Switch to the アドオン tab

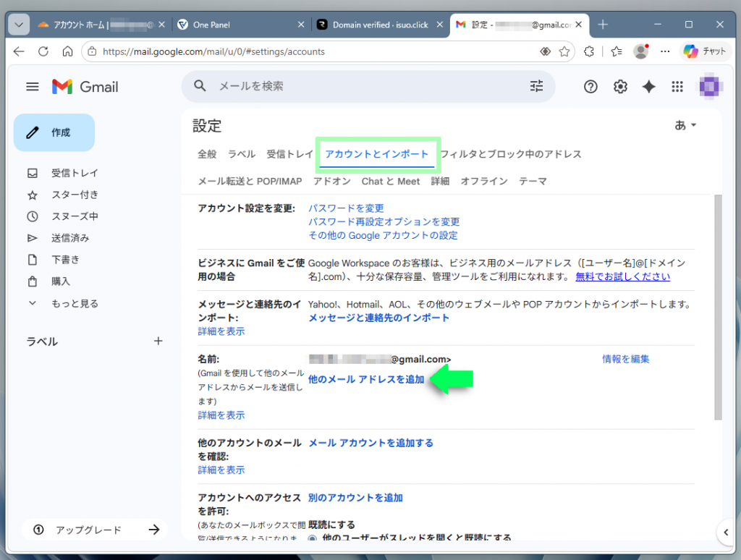coord(331,182)
